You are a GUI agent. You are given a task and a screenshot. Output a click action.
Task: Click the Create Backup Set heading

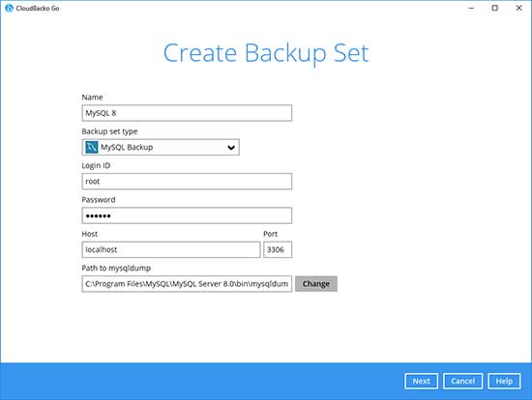[266, 53]
